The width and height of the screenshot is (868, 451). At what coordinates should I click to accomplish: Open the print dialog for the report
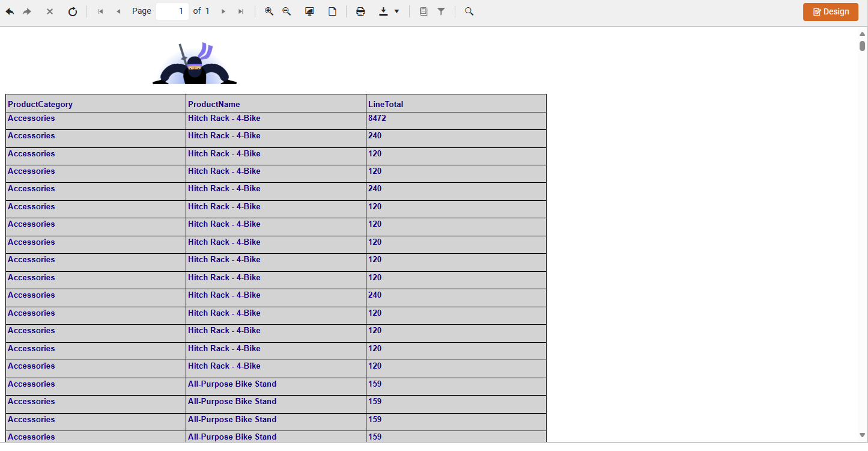click(360, 11)
